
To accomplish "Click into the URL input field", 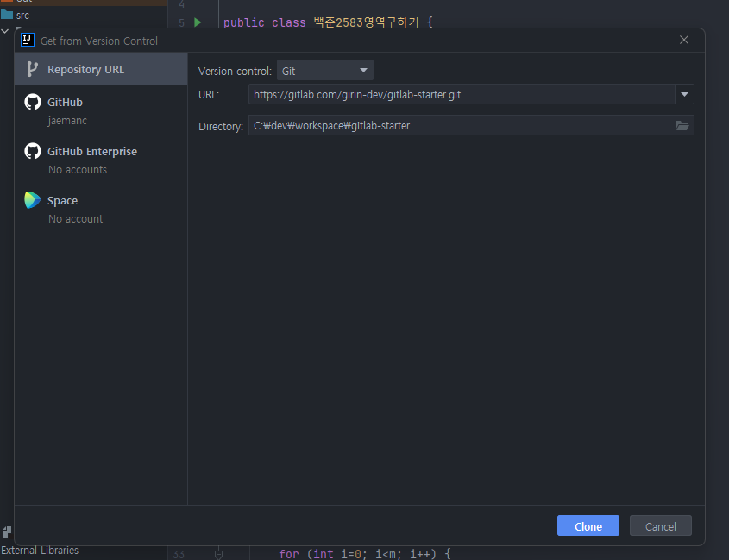I will tap(462, 94).
